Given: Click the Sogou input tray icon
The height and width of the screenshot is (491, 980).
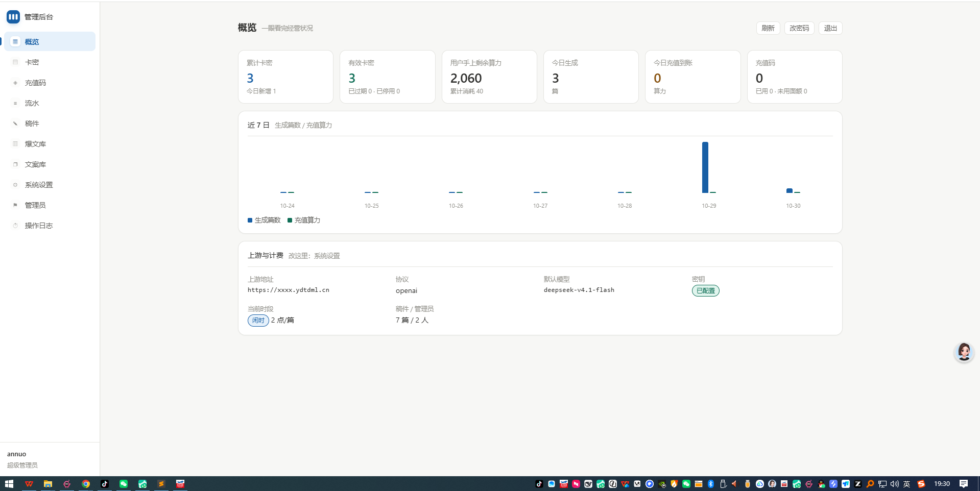Looking at the screenshot, I should pos(921,484).
